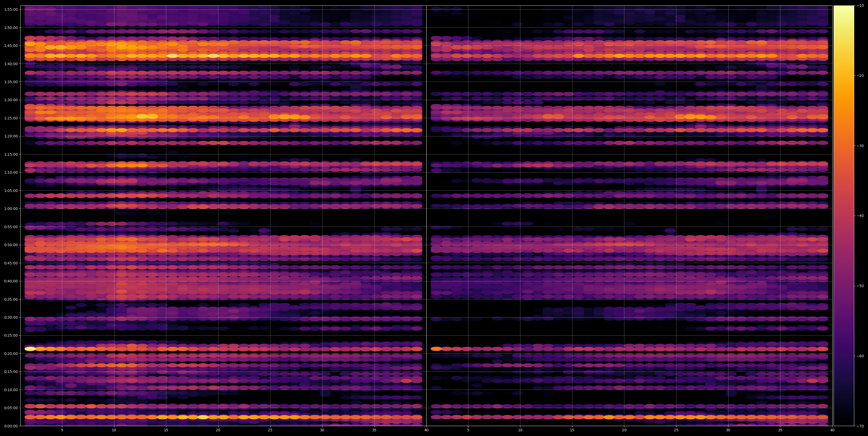868x436 pixels.
Task: Pick the 1:25:00 time label
Action: point(11,118)
